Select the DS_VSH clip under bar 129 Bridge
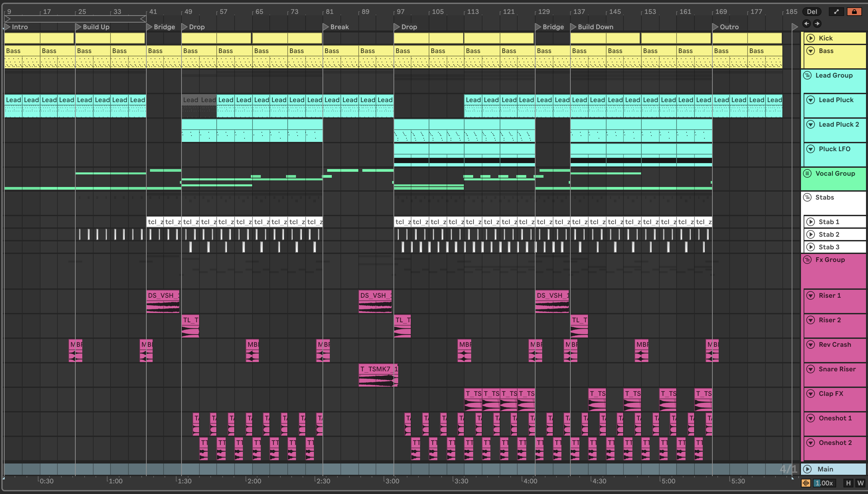Image resolution: width=868 pixels, height=494 pixels. [x=552, y=301]
